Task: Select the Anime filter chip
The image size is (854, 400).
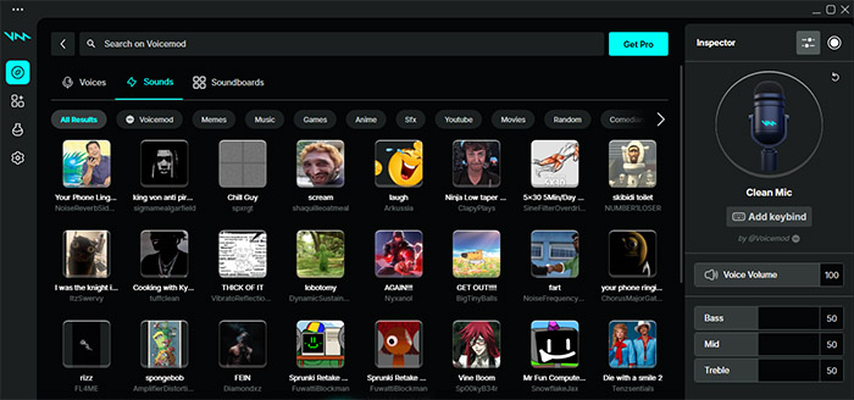Action: pos(366,119)
